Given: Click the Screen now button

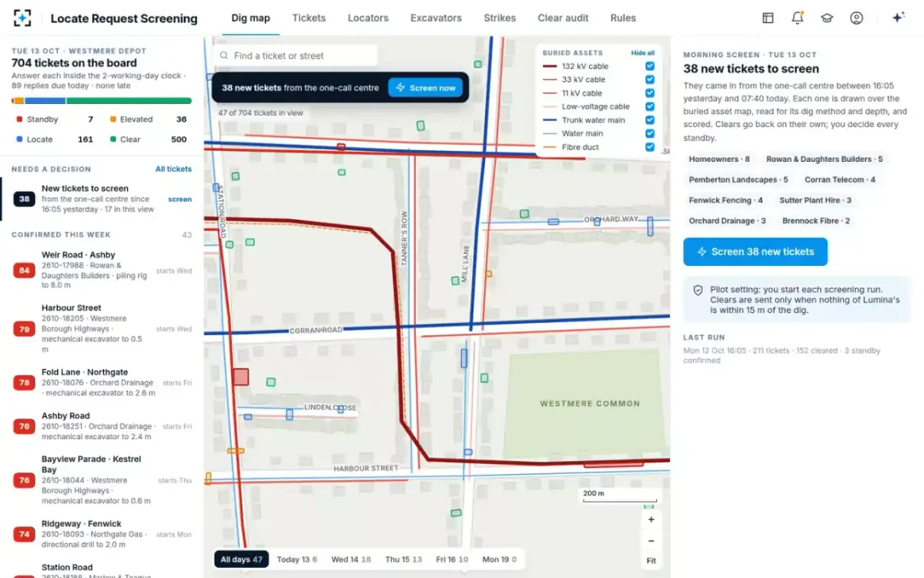Looking at the screenshot, I should (425, 88).
